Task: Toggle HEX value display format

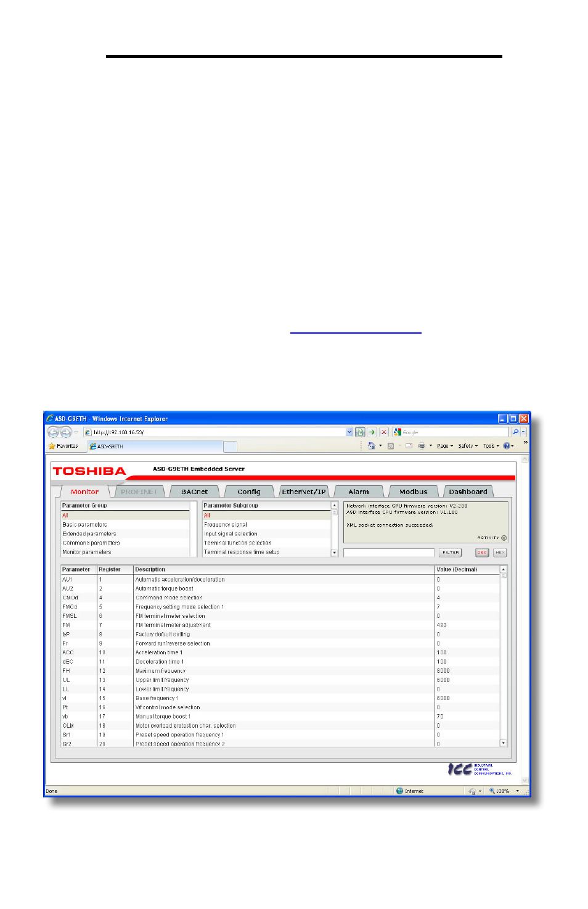Action: [500, 553]
